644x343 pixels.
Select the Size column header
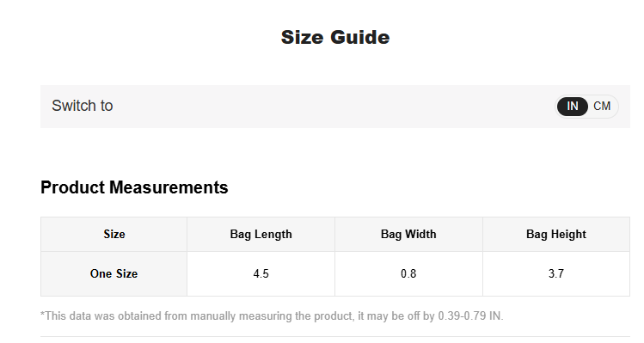[x=114, y=234]
